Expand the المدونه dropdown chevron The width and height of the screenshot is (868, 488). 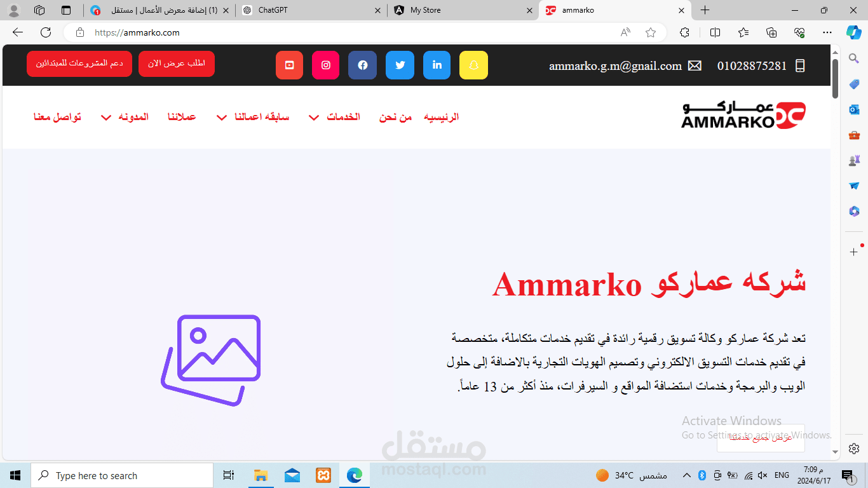106,118
